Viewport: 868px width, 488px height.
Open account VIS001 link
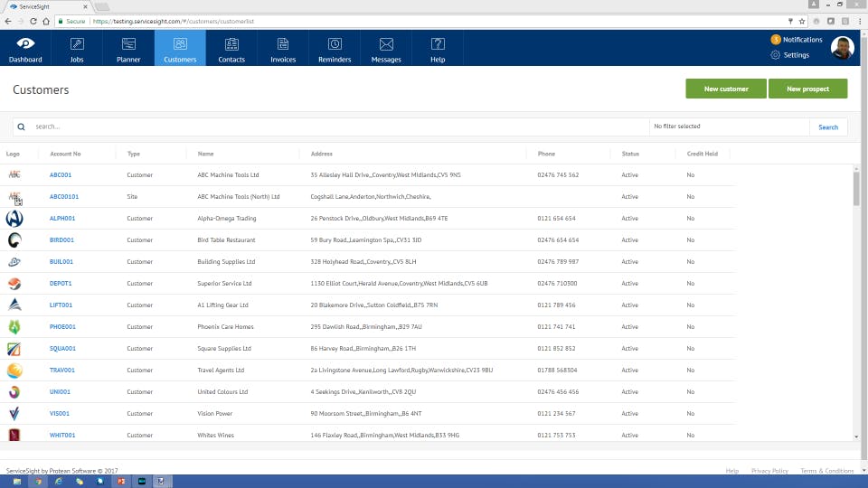(60, 413)
